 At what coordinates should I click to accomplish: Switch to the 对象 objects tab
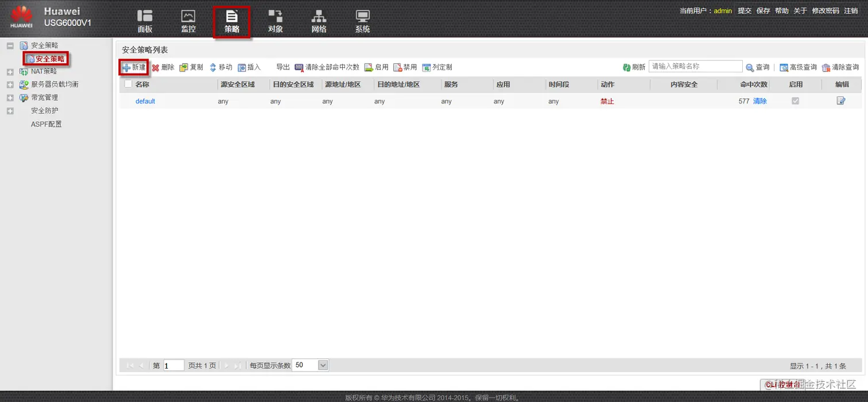276,21
